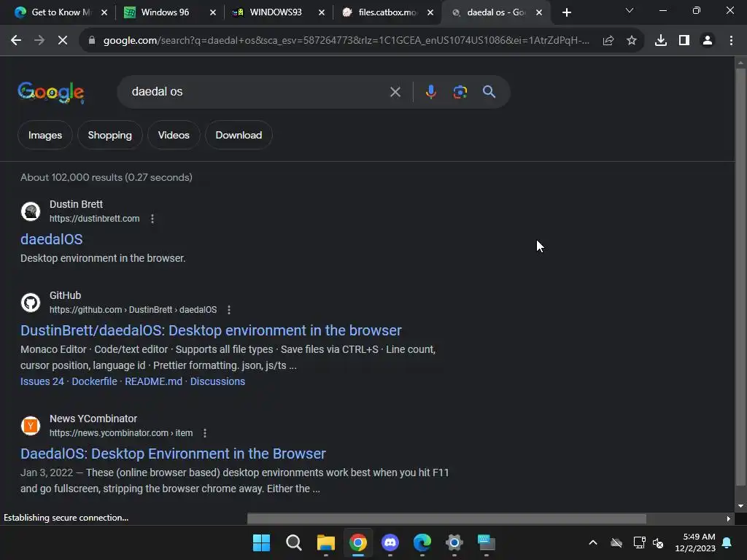Image resolution: width=747 pixels, height=560 pixels.
Task: Start voice search with the microphone
Action: point(430,92)
